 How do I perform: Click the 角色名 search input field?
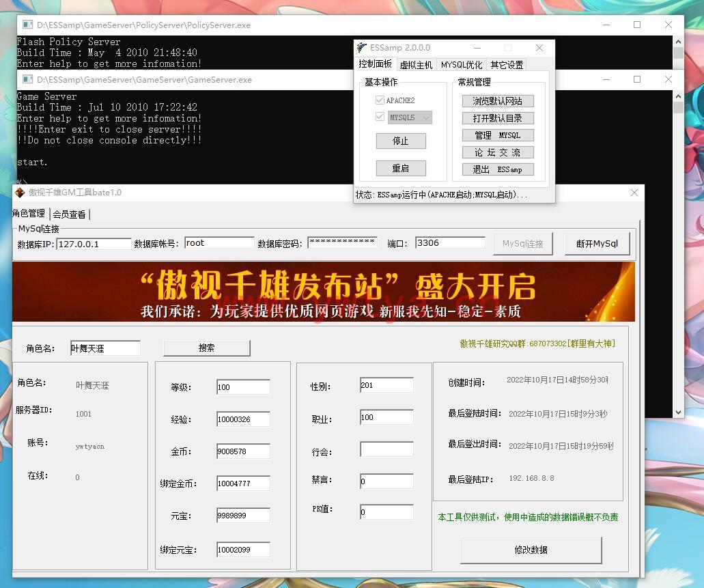point(105,348)
